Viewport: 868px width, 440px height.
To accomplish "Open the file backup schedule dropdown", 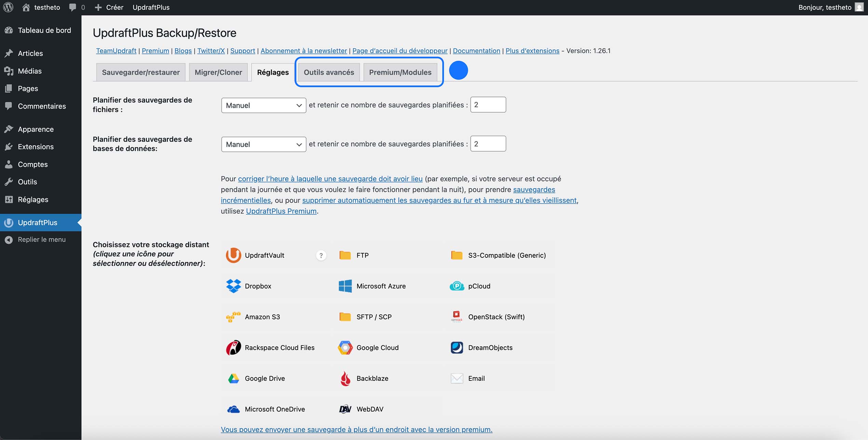I will [x=263, y=105].
